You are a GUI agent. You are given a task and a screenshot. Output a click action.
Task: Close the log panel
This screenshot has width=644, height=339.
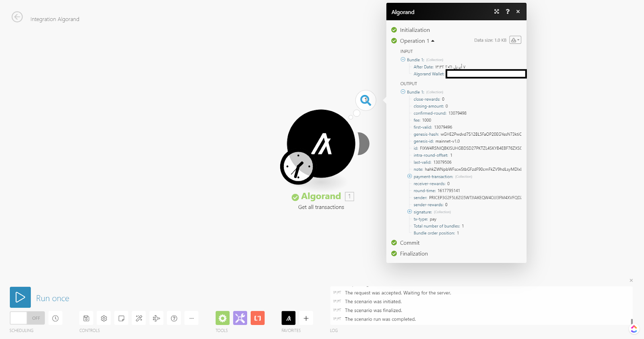631,280
